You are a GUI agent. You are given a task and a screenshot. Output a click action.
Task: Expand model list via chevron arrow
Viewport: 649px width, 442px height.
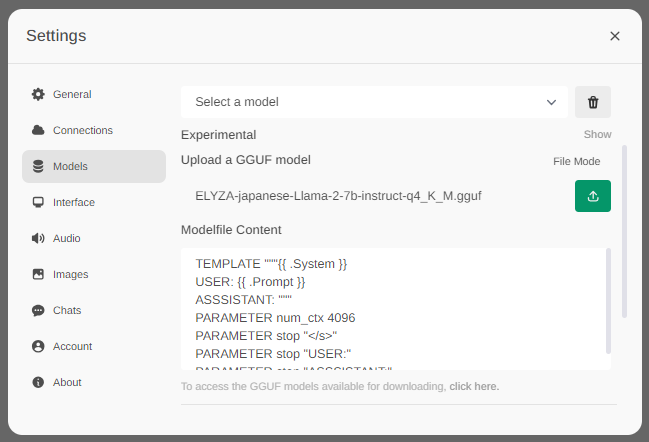pyautogui.click(x=552, y=102)
